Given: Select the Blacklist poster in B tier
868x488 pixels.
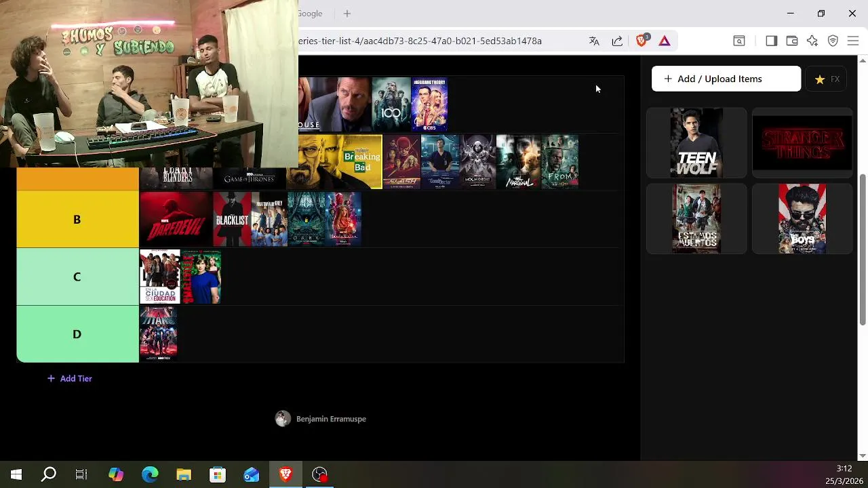Looking at the screenshot, I should coord(232,220).
